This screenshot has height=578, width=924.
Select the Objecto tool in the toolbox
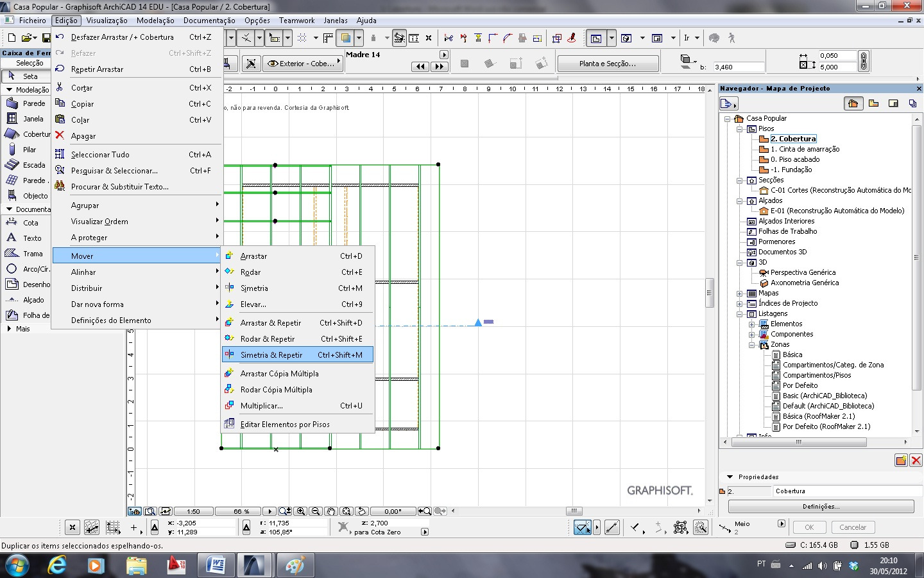(x=26, y=195)
